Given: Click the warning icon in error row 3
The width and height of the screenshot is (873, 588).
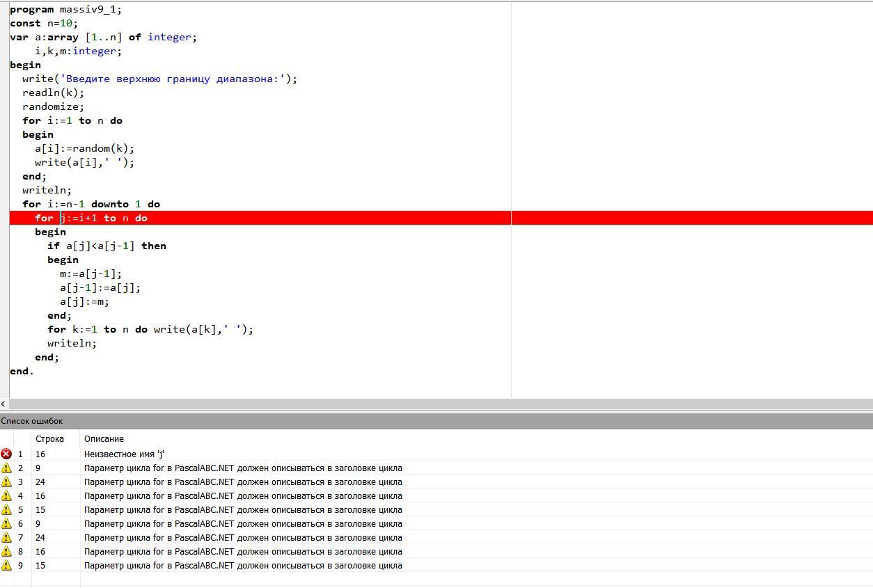Looking at the screenshot, I should 6,482.
